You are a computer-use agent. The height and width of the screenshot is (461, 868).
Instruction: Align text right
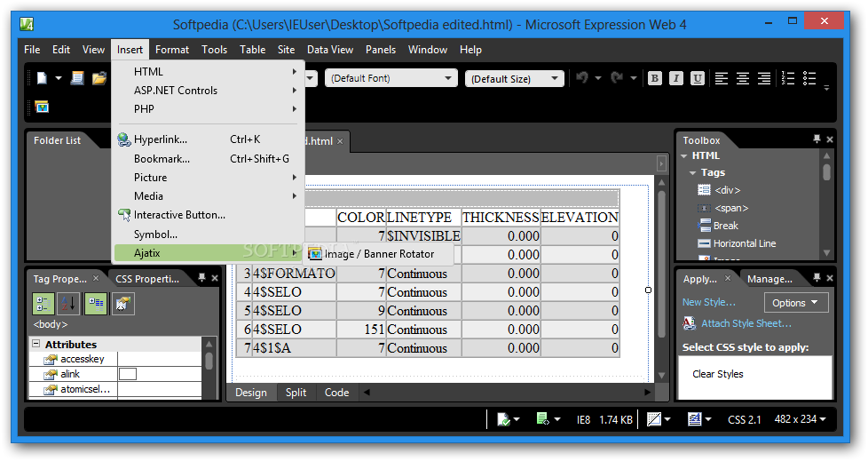[x=764, y=78]
